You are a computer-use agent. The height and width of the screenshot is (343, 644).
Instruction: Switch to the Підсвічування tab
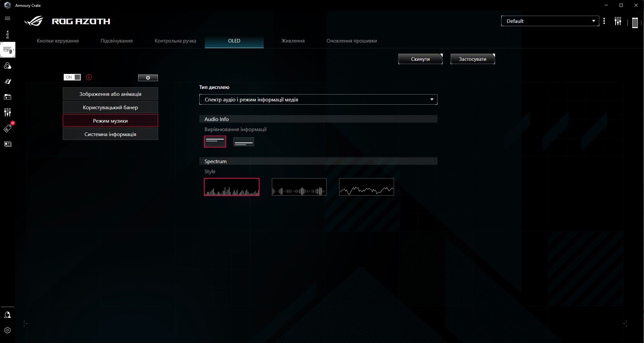coord(116,41)
